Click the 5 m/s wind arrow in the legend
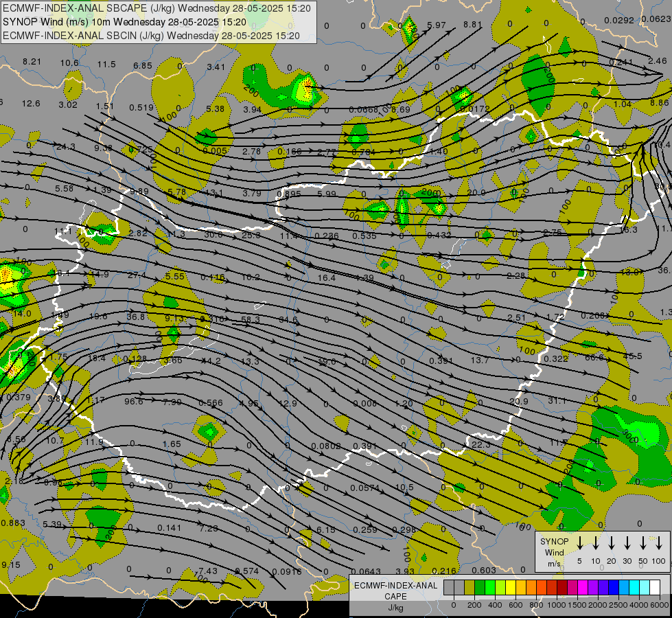The height and width of the screenshot is (618, 672). click(x=579, y=543)
